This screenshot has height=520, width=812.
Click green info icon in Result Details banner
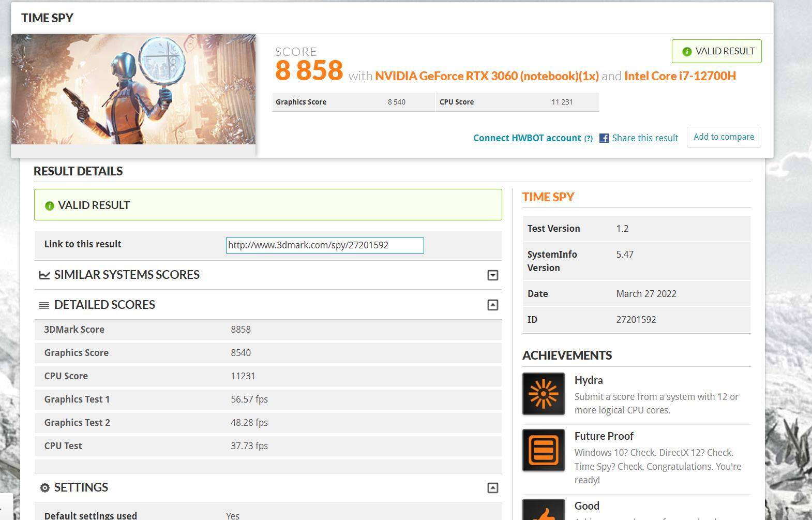tap(50, 206)
